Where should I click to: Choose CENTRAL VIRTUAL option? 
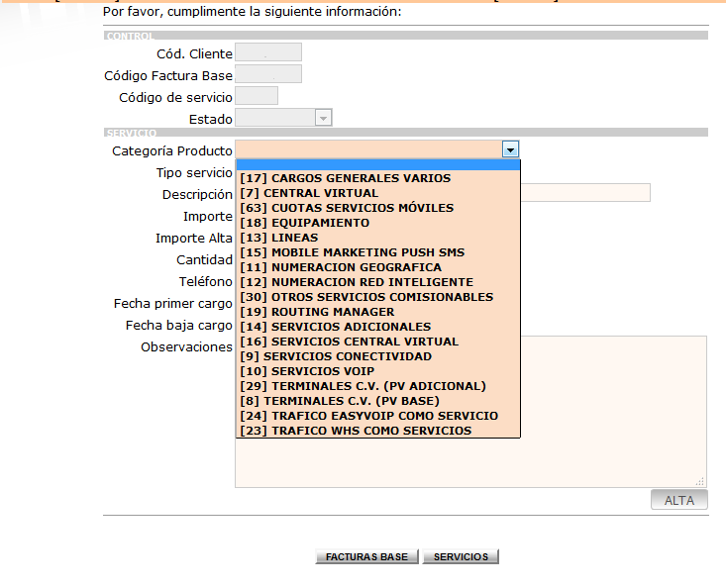[378, 193]
